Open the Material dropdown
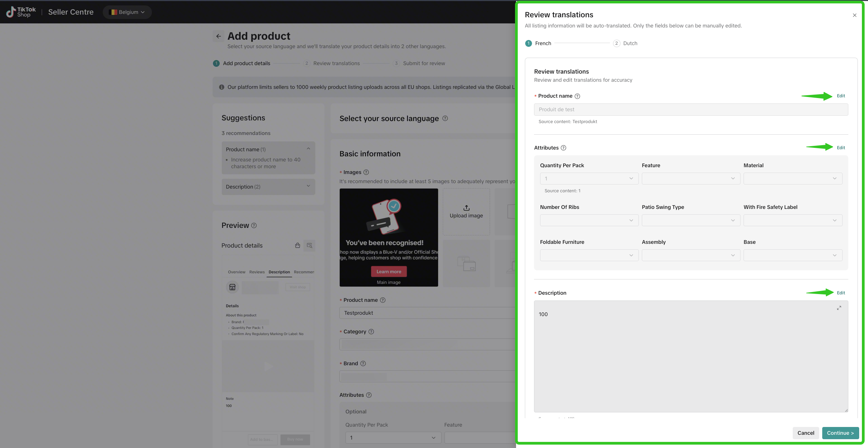Image resolution: width=868 pixels, height=448 pixels. [x=793, y=178]
